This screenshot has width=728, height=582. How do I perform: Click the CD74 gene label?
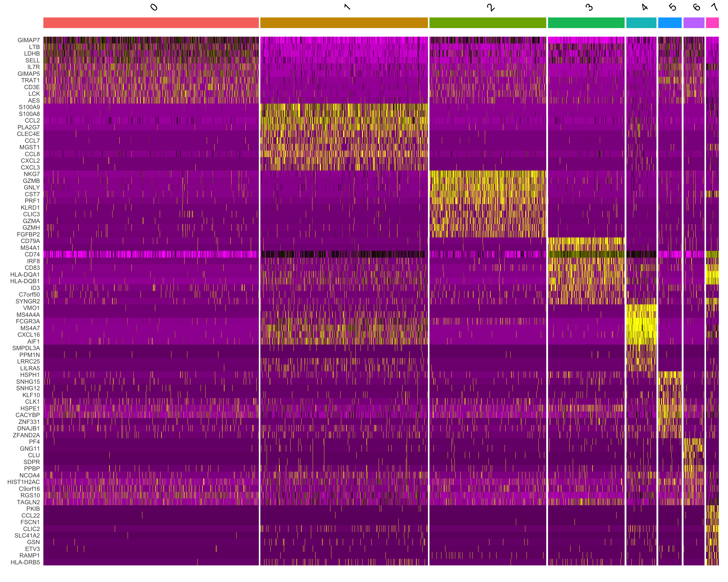32,254
